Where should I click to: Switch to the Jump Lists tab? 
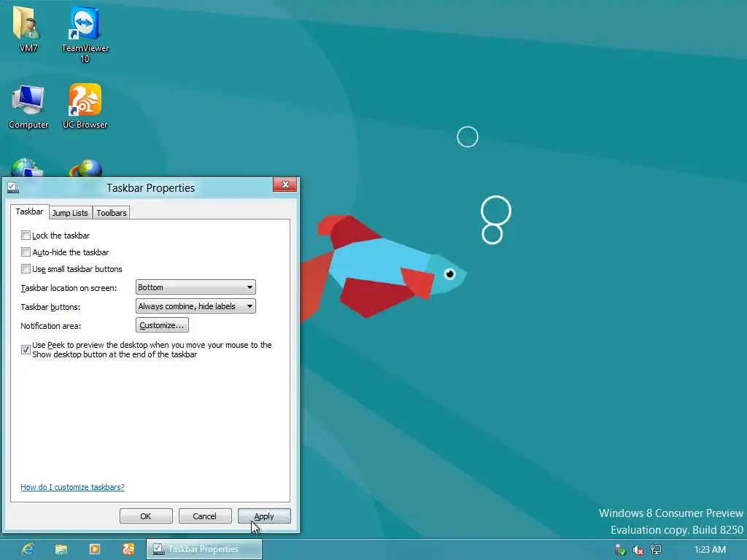click(x=70, y=213)
